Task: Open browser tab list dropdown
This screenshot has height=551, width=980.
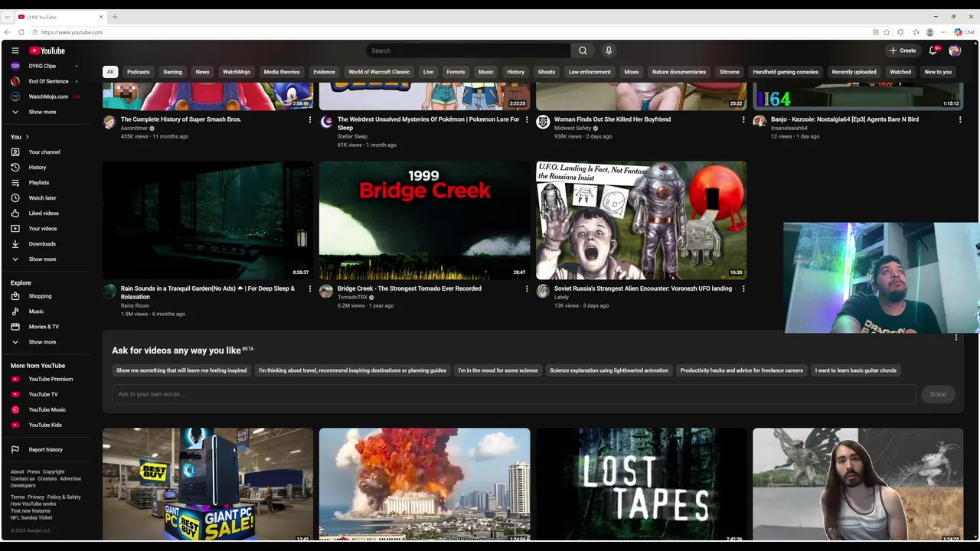Action: pos(8,17)
